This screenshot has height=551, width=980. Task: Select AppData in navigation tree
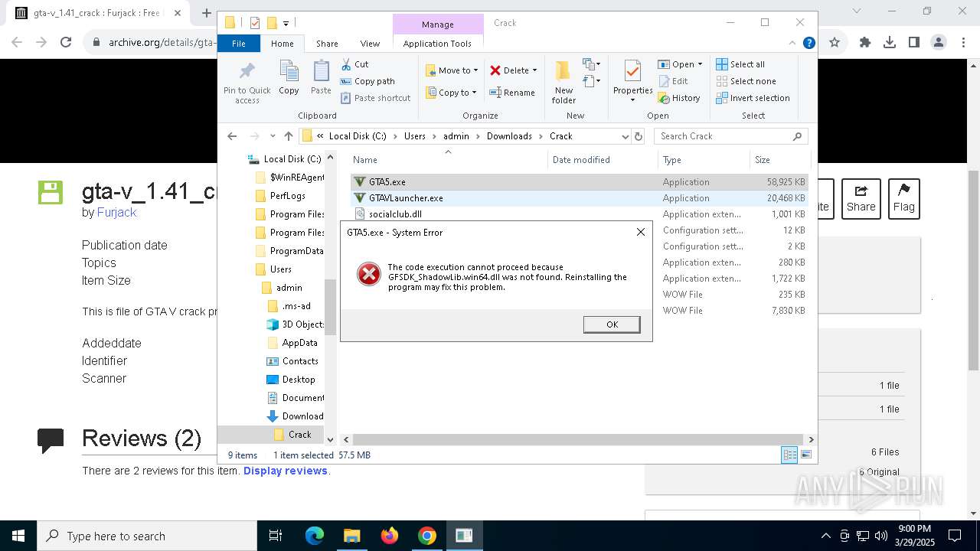click(x=299, y=343)
